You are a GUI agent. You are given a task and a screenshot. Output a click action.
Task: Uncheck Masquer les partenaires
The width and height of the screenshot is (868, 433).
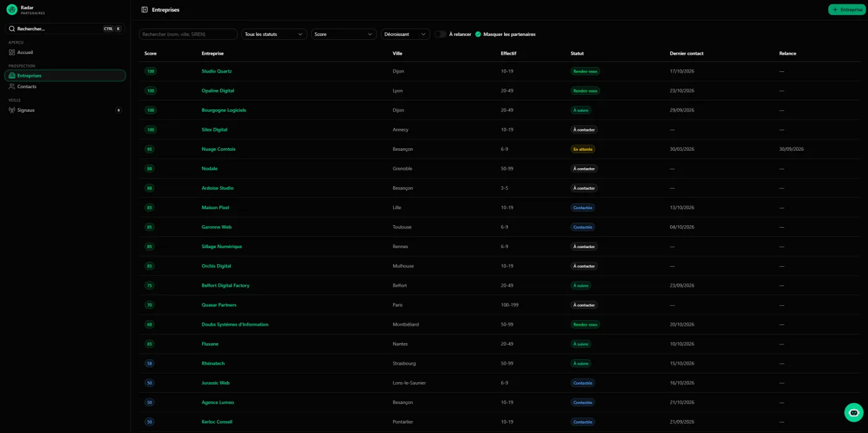(x=478, y=34)
